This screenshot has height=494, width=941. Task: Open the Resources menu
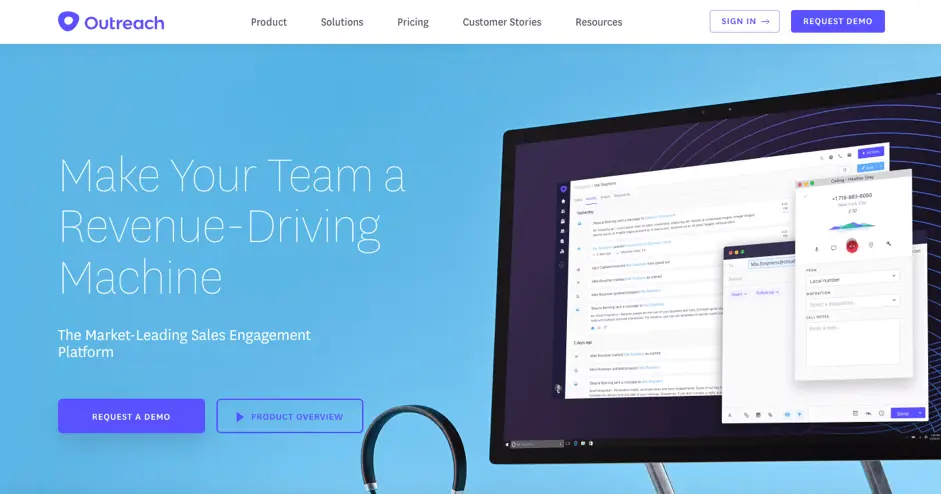click(x=599, y=22)
